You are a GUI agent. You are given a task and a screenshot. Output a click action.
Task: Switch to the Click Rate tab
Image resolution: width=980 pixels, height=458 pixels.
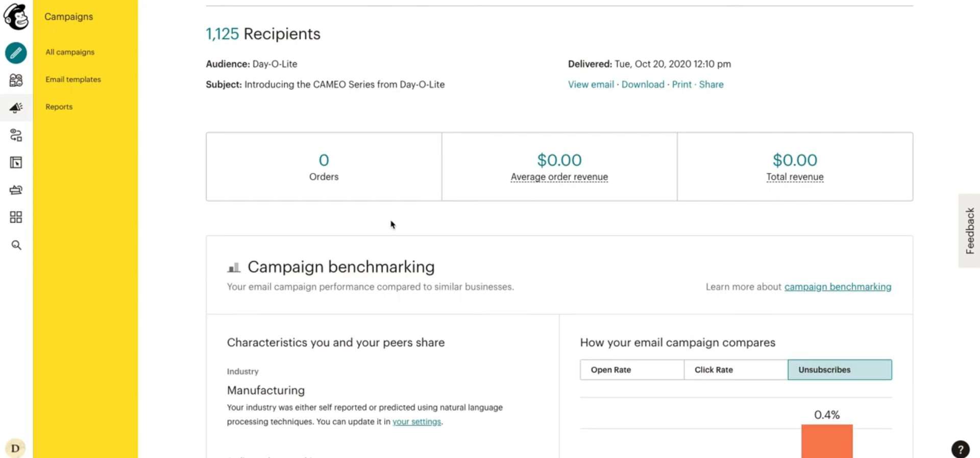coord(736,370)
